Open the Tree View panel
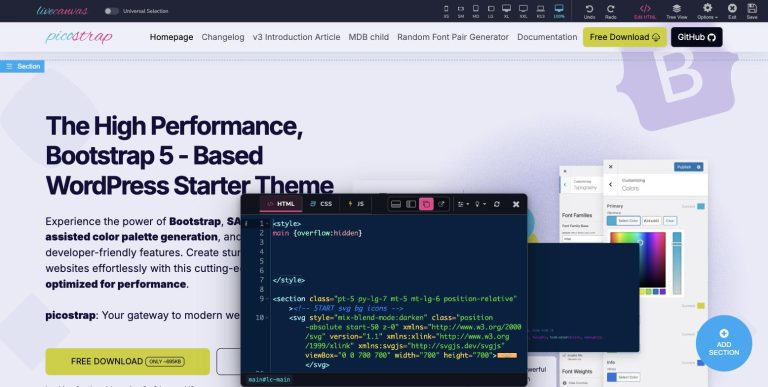The image size is (768, 387). tap(676, 11)
